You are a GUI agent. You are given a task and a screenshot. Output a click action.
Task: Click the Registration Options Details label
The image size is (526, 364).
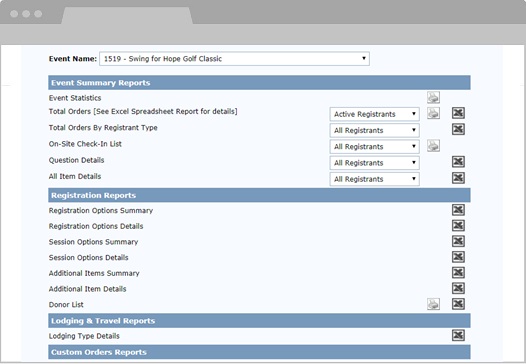[x=96, y=226]
